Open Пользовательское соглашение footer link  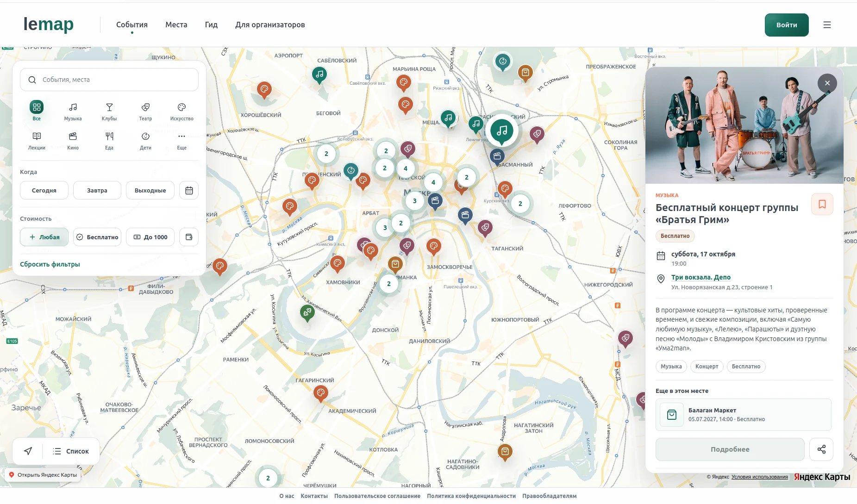click(x=377, y=496)
